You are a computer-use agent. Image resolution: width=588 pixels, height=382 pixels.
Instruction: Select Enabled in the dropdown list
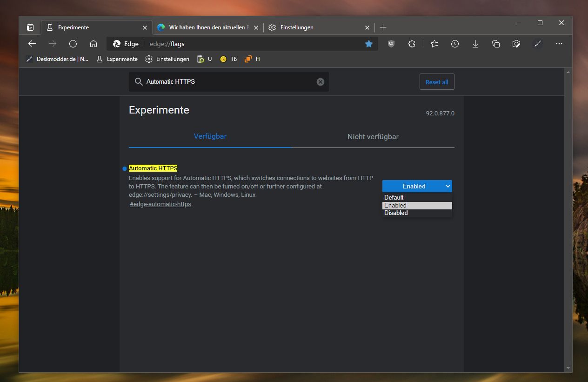(417, 205)
